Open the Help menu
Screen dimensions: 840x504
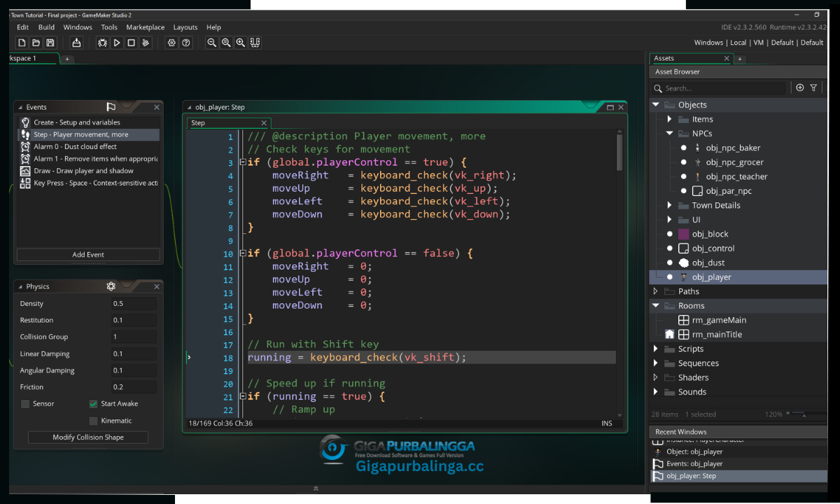(x=213, y=27)
